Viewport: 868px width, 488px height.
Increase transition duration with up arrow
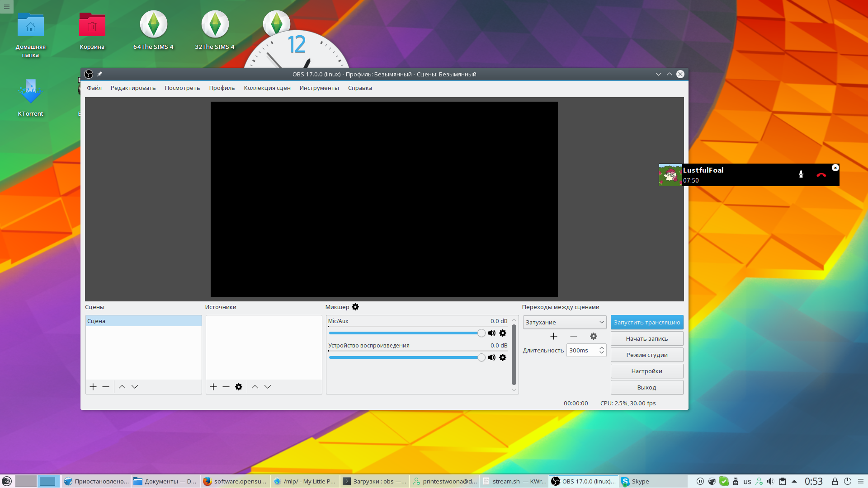click(x=602, y=348)
